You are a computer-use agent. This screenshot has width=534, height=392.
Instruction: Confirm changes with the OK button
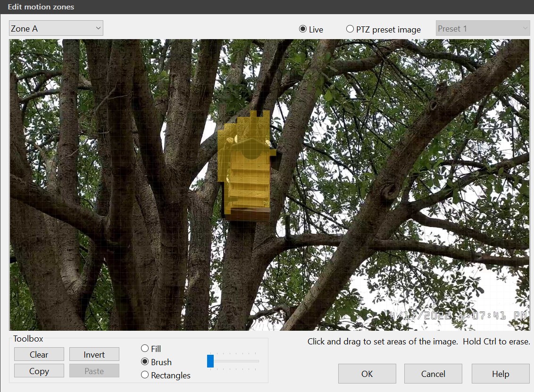(x=367, y=374)
